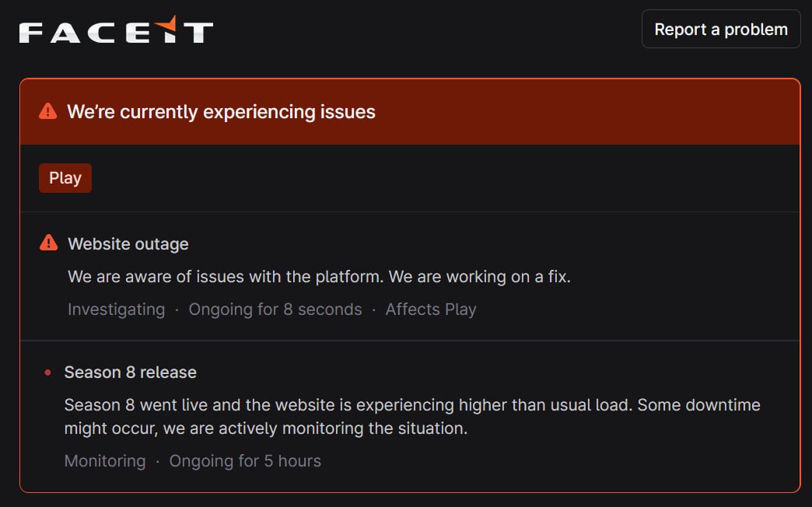Click Affects Play to filter incidents
The image size is (812, 507).
pos(431,309)
